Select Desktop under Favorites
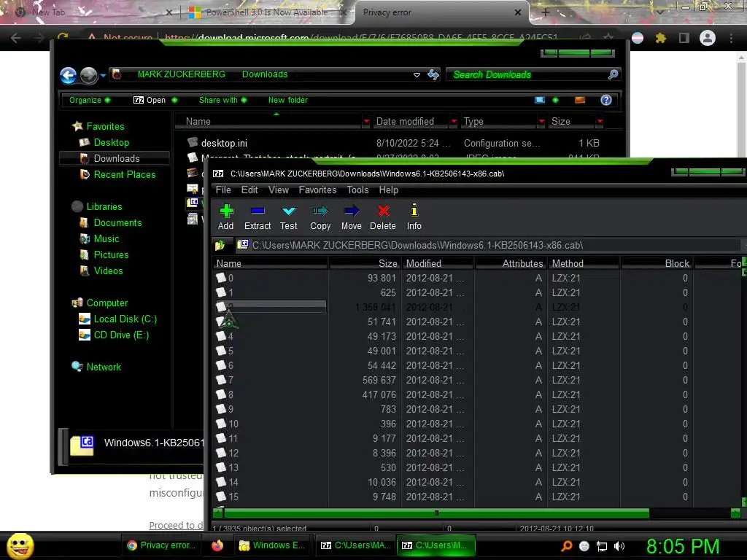Screen dimensions: 747x560 coord(111,142)
